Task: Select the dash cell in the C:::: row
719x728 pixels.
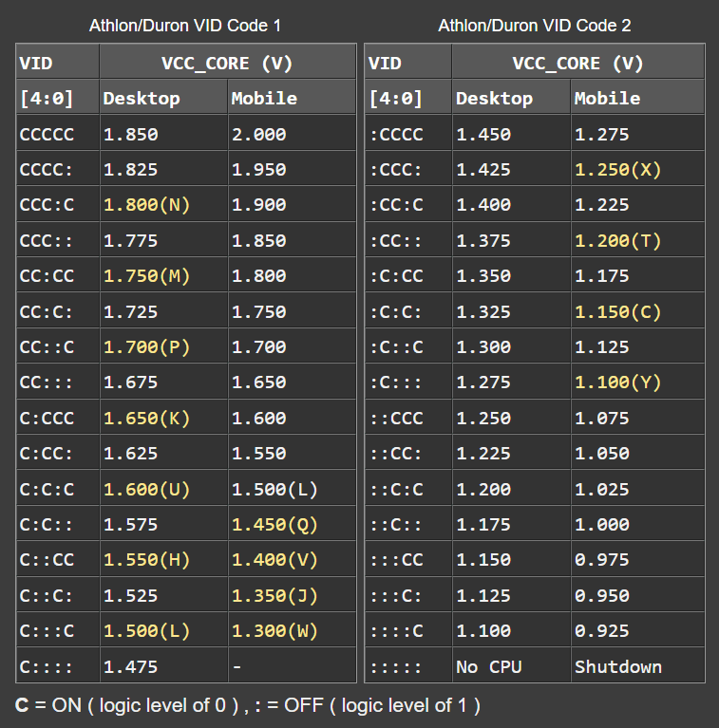Action: 293,666
